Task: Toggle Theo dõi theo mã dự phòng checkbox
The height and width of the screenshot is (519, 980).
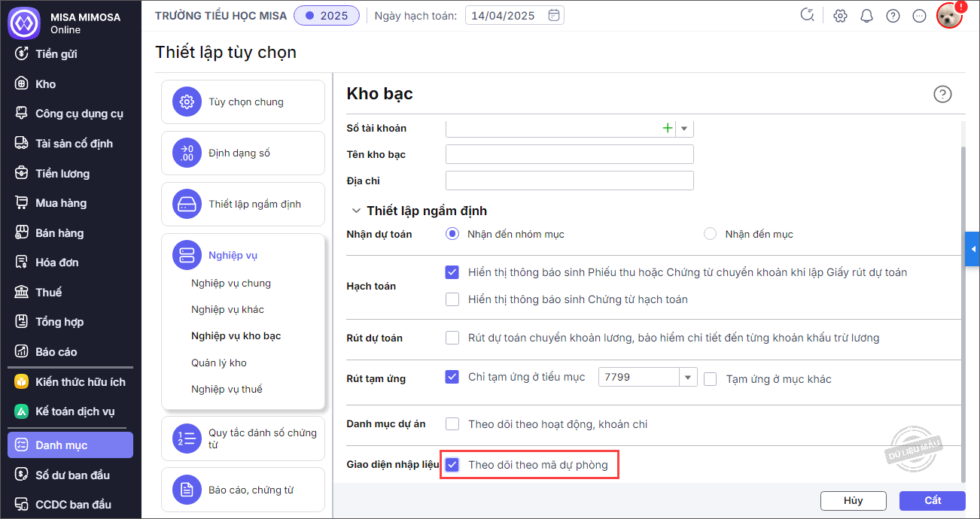Action: 452,465
